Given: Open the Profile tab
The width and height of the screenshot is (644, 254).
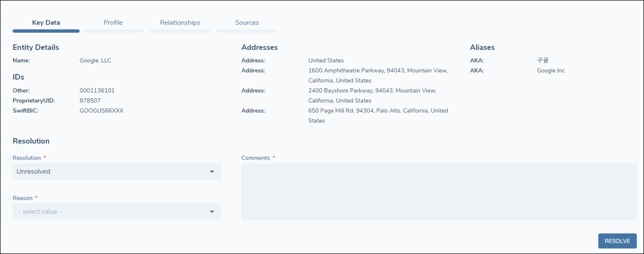Looking at the screenshot, I should 113,23.
